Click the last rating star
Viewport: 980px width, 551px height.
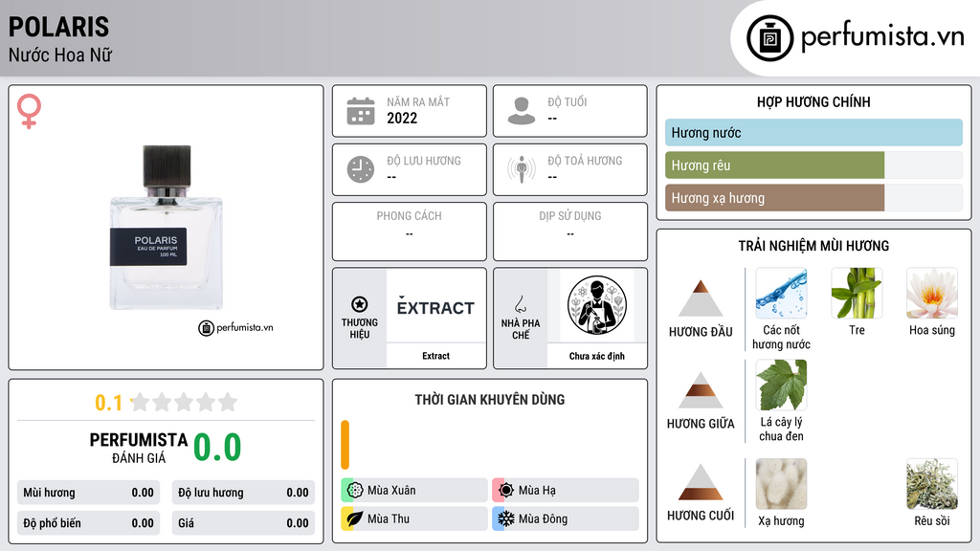(228, 402)
